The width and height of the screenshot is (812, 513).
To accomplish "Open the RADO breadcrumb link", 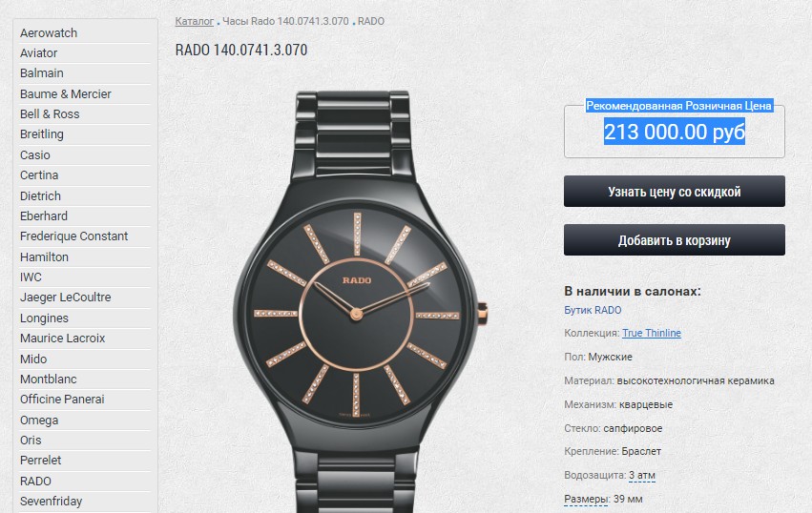I will [371, 21].
